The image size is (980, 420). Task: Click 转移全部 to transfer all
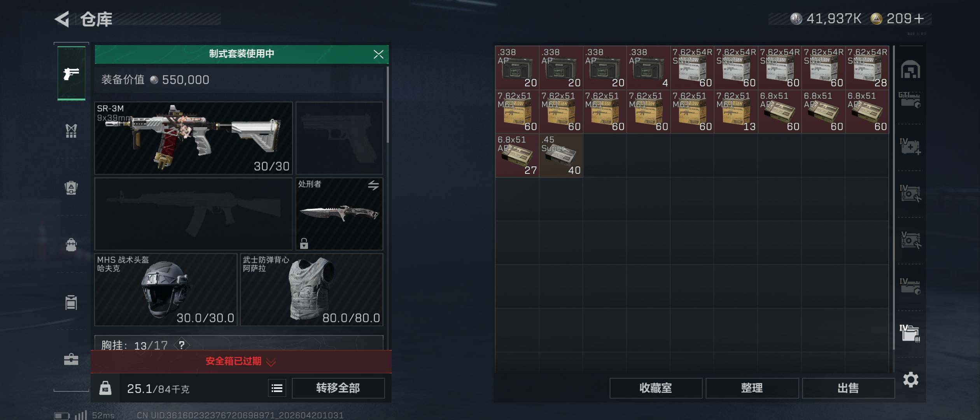(338, 388)
